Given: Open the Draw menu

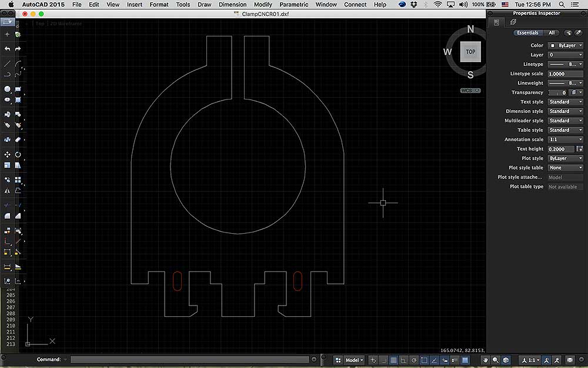Looking at the screenshot, I should click(x=205, y=5).
